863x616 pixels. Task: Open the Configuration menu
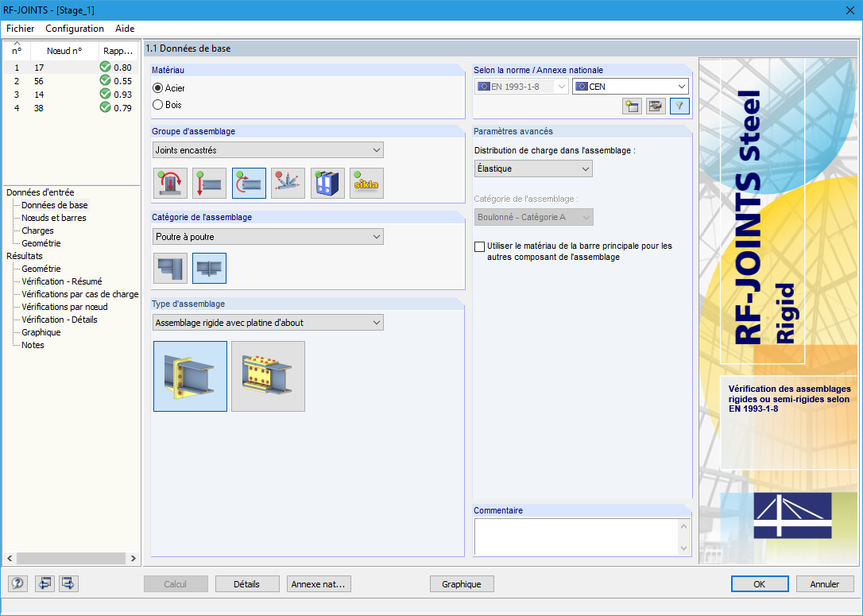click(75, 29)
